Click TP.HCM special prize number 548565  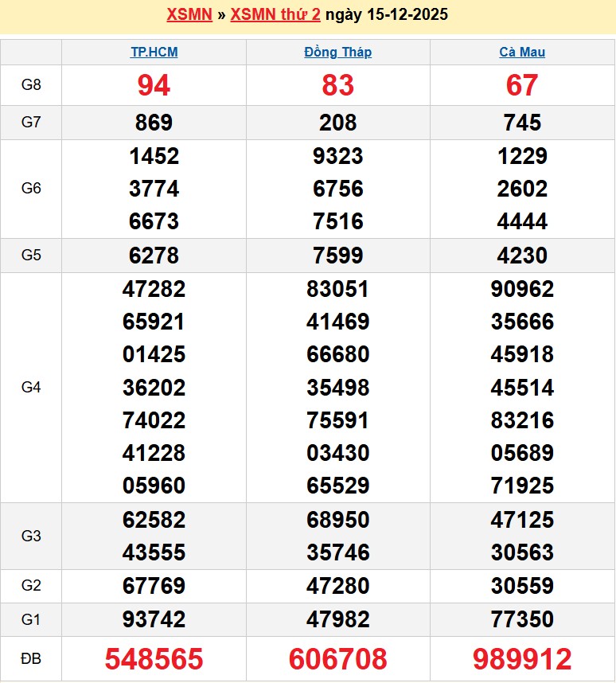tap(154, 659)
